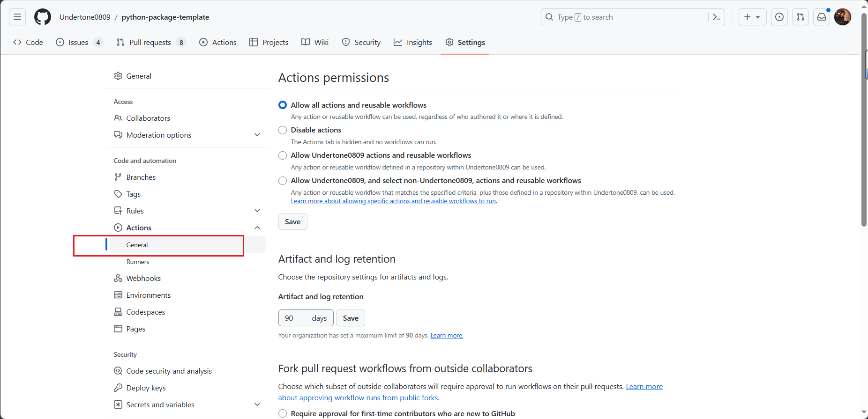The width and height of the screenshot is (868, 419).
Task: Click the search magnifier icon
Action: click(x=549, y=17)
